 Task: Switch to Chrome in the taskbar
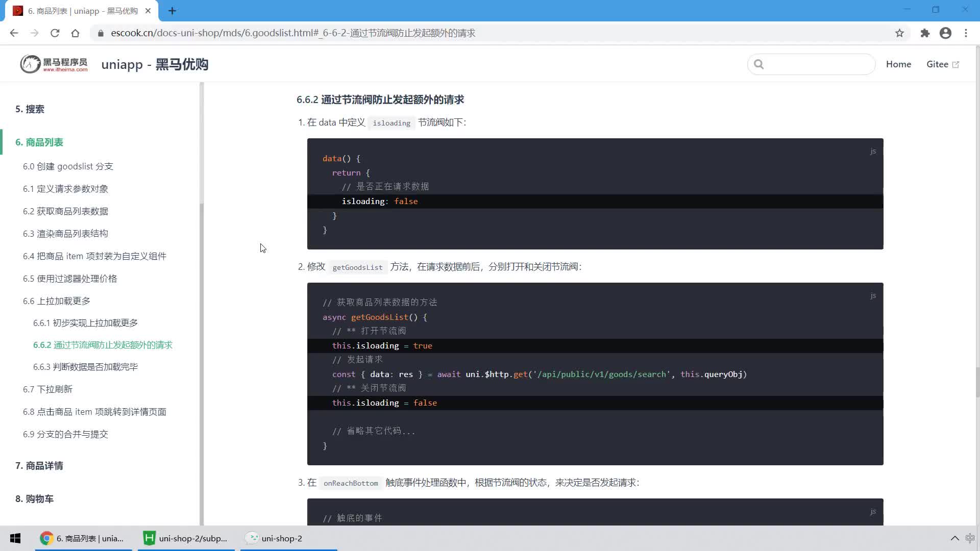pyautogui.click(x=84, y=538)
